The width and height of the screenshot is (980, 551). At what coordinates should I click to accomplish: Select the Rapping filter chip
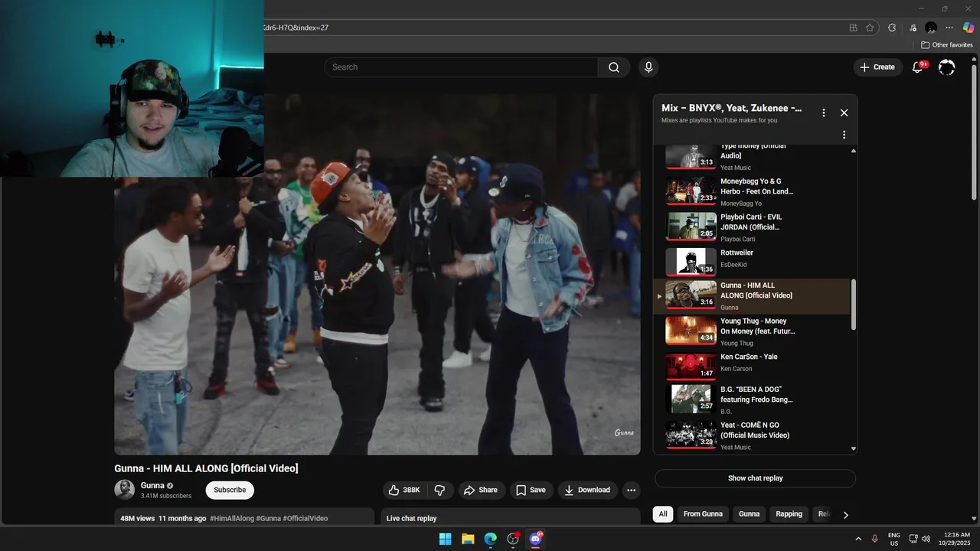coord(789,514)
